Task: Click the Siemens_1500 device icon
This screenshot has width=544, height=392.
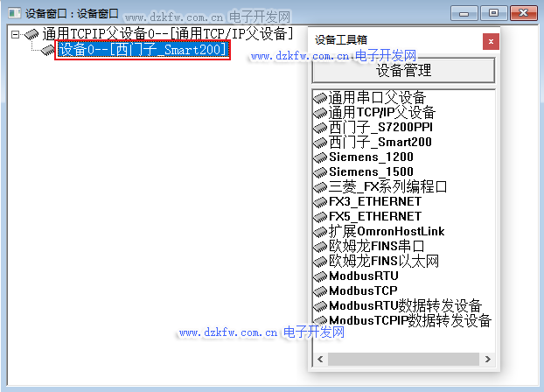Action: pyautogui.click(x=320, y=172)
